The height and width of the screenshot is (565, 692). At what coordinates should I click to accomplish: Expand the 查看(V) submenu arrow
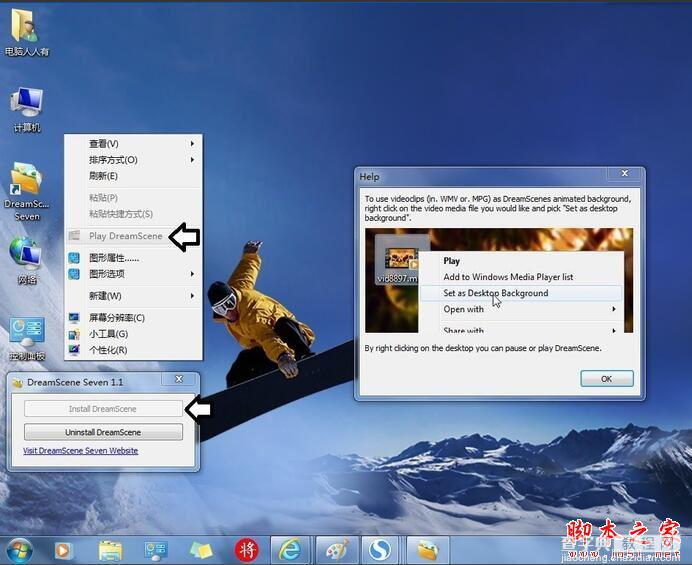[192, 143]
